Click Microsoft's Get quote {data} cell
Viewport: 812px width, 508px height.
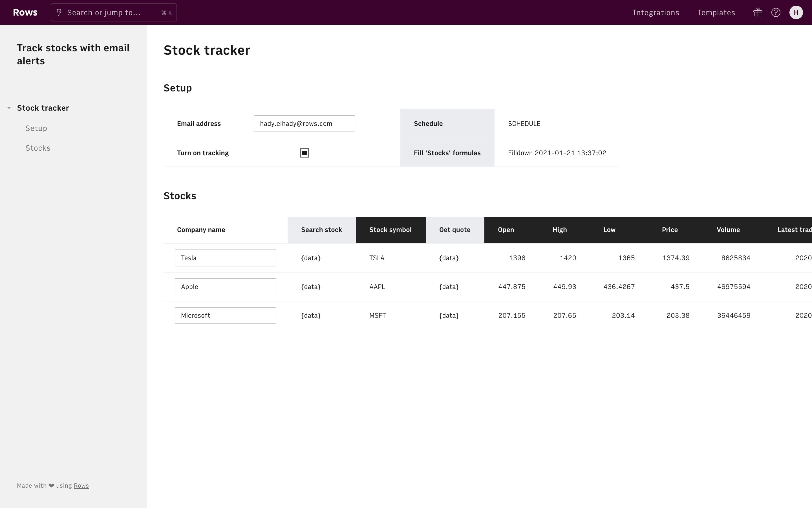449,316
